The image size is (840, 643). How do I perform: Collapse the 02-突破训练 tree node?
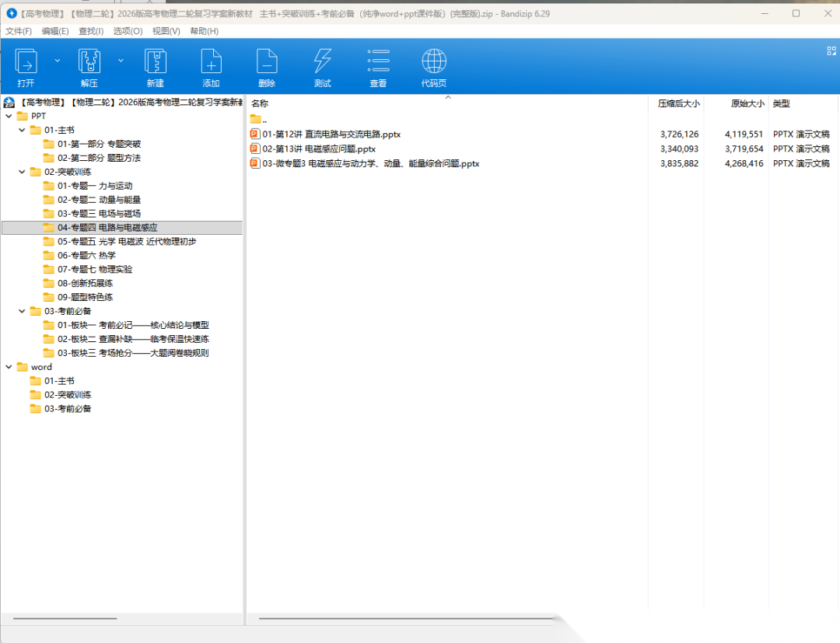[x=22, y=172]
